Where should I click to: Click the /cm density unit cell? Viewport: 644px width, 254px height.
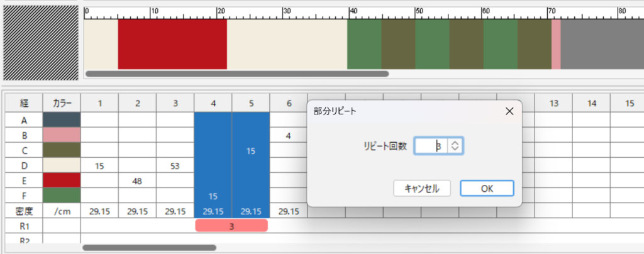[62, 211]
